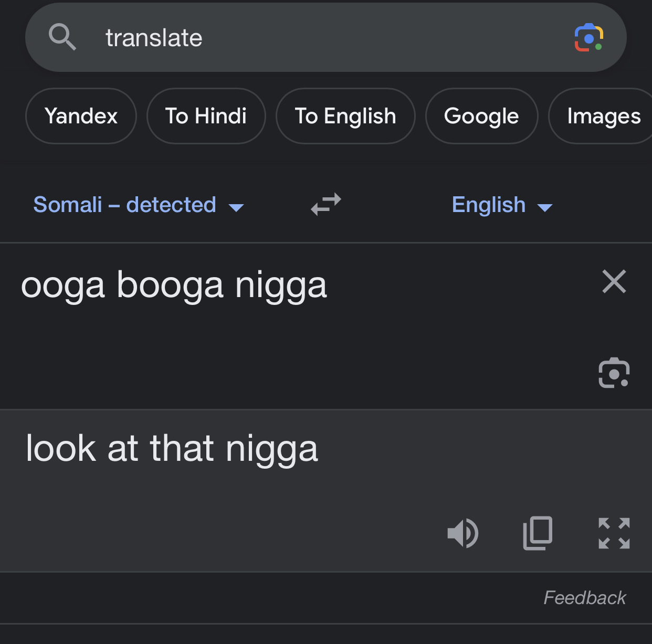Viewport: 652px width, 644px height.
Task: Open Google Lens from search bar
Action: pyautogui.click(x=588, y=37)
